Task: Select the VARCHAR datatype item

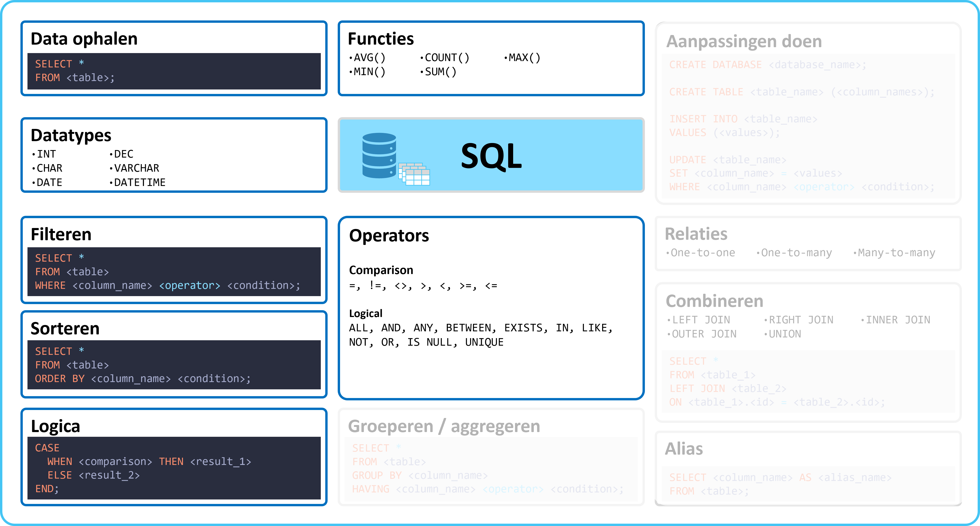Action: [134, 168]
